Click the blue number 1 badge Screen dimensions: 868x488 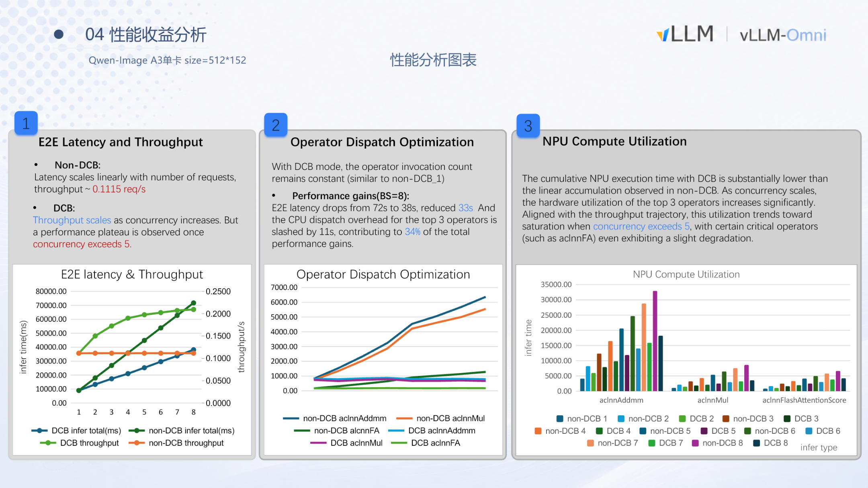[x=26, y=123]
